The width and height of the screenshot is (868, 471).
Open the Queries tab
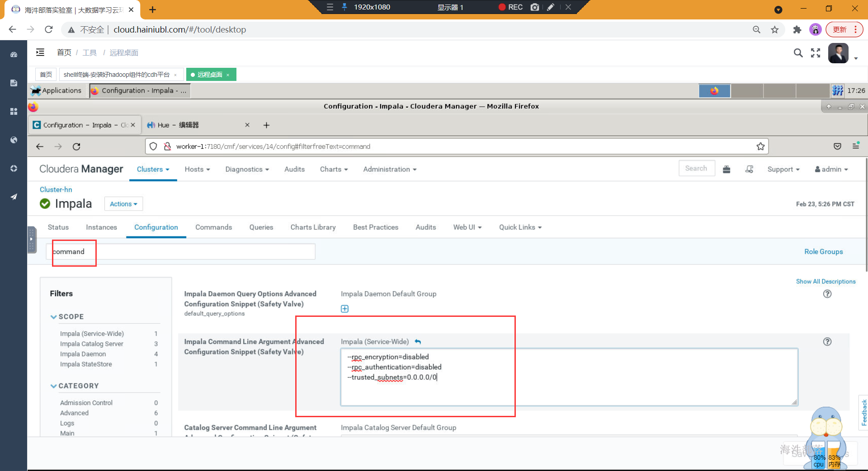coord(261,227)
